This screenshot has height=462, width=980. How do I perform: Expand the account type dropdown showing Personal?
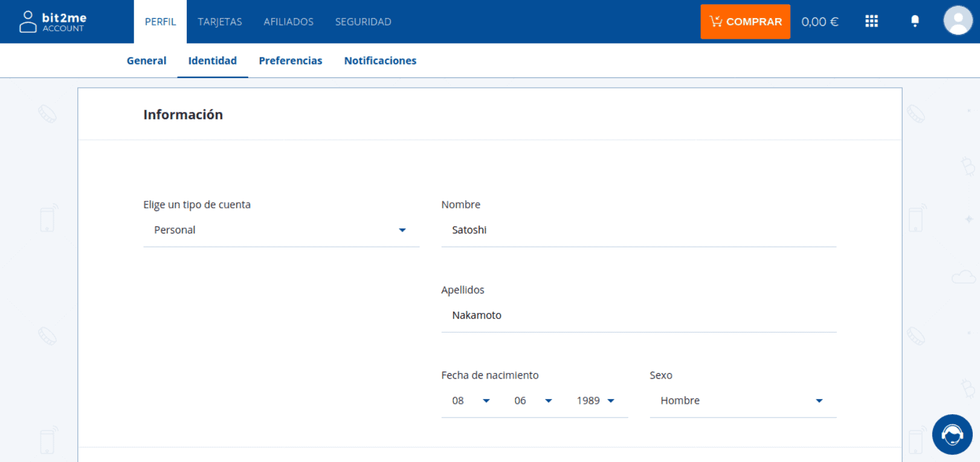coord(281,230)
